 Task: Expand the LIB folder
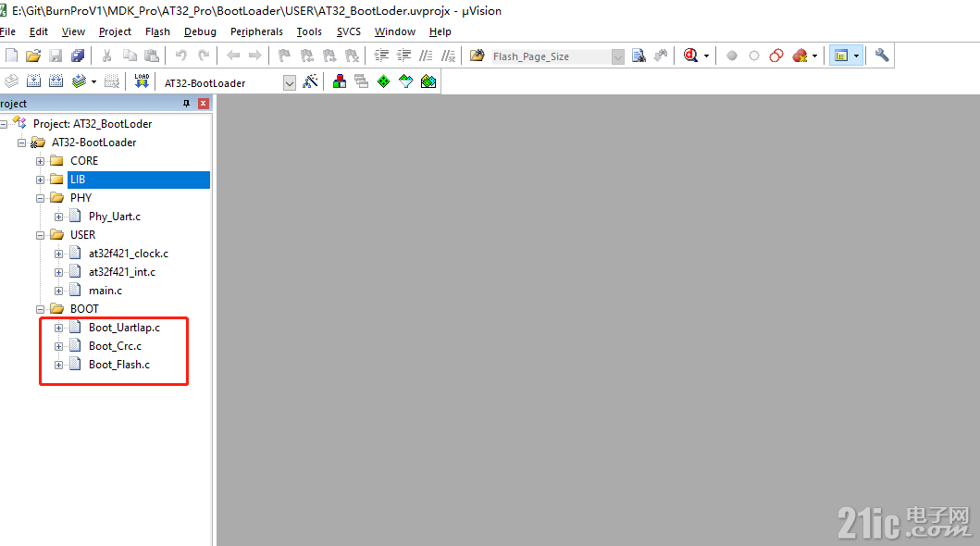coord(40,180)
